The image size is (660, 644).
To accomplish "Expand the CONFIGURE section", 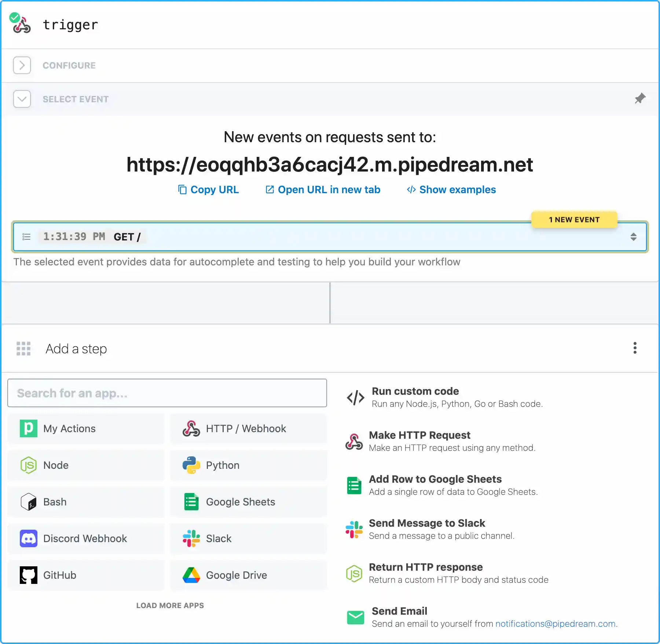I will (22, 65).
